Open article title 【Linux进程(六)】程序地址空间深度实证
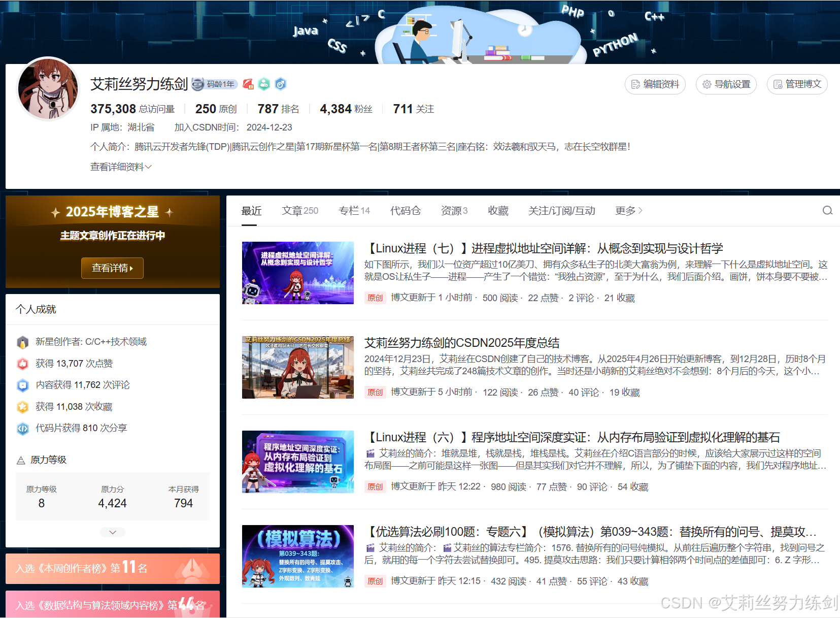This screenshot has height=618, width=840. [x=572, y=437]
